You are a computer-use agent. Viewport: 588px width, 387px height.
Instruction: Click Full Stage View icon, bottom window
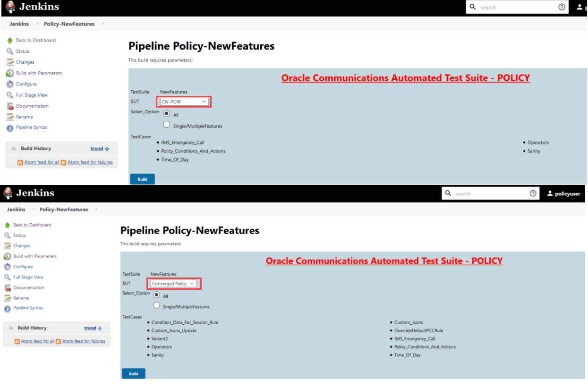click(8, 278)
